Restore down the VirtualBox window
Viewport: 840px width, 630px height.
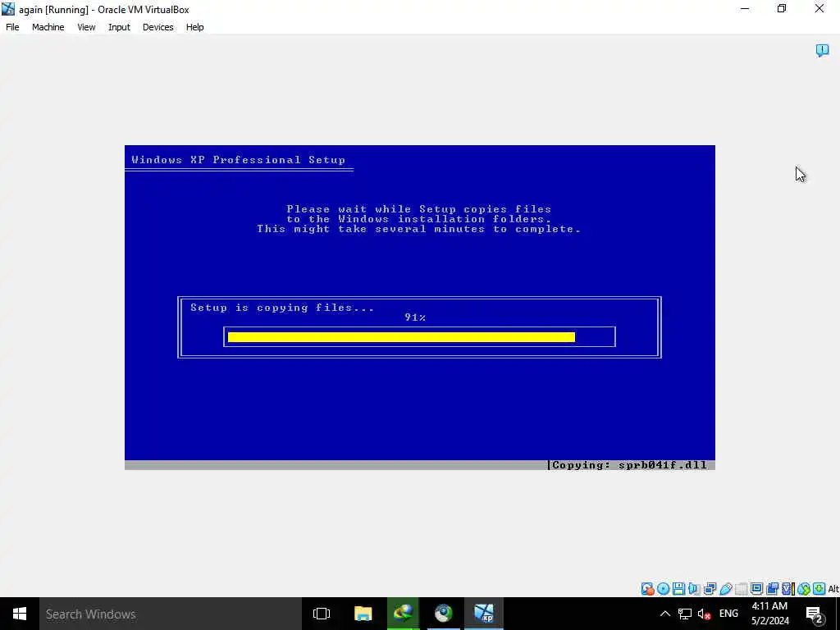782,8
